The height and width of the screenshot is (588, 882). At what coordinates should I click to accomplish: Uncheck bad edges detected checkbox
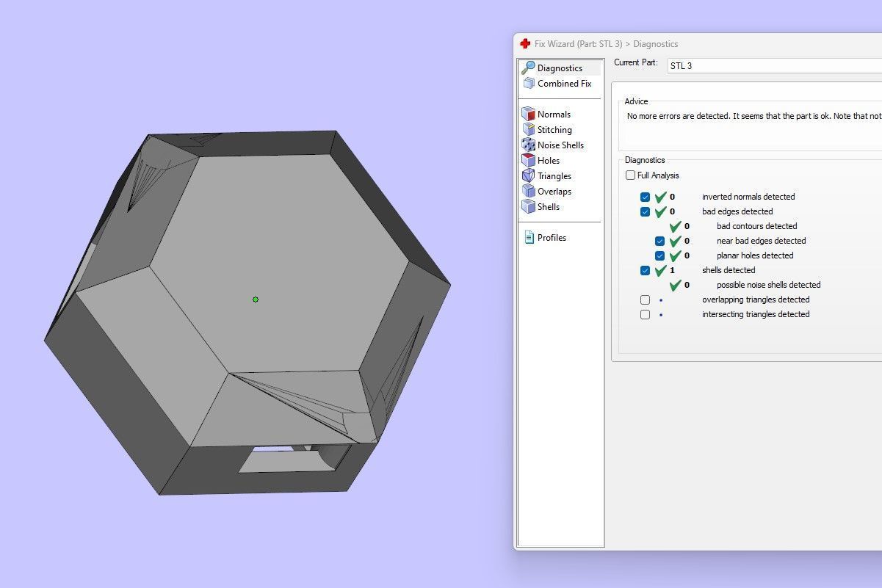tap(645, 211)
